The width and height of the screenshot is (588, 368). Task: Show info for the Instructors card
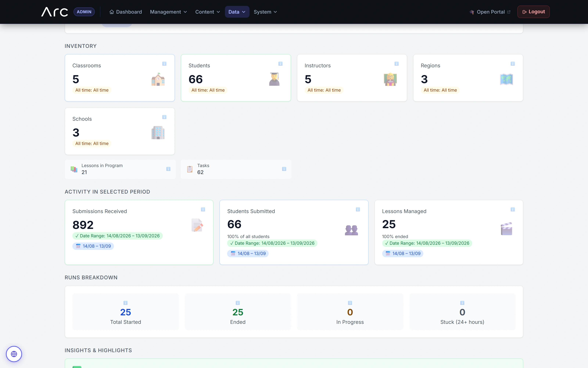pos(397,63)
